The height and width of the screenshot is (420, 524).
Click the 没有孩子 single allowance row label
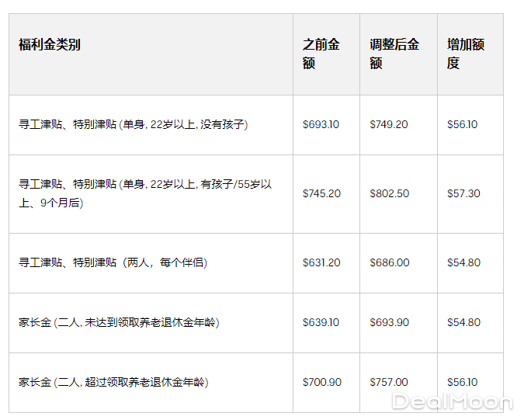pyautogui.click(x=134, y=124)
